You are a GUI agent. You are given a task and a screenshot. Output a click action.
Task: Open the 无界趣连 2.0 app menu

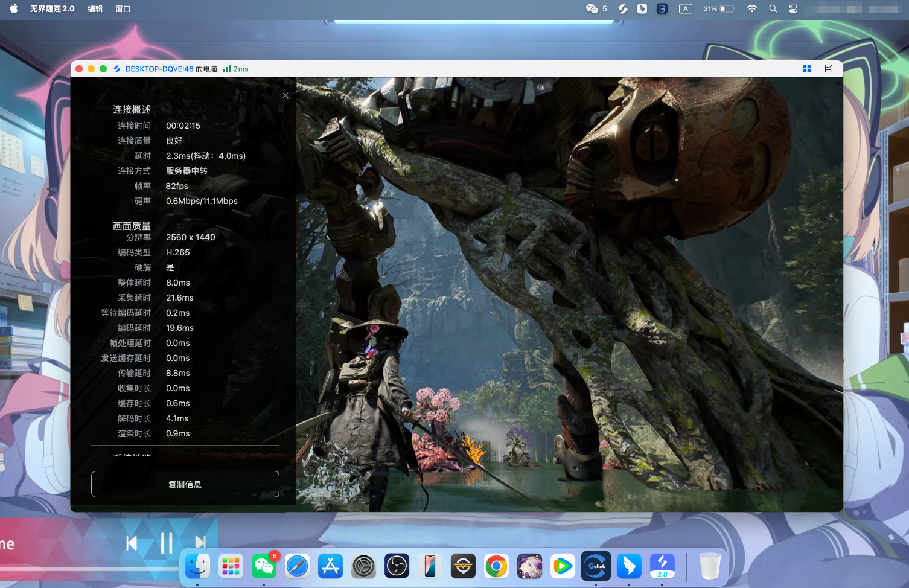coord(53,8)
